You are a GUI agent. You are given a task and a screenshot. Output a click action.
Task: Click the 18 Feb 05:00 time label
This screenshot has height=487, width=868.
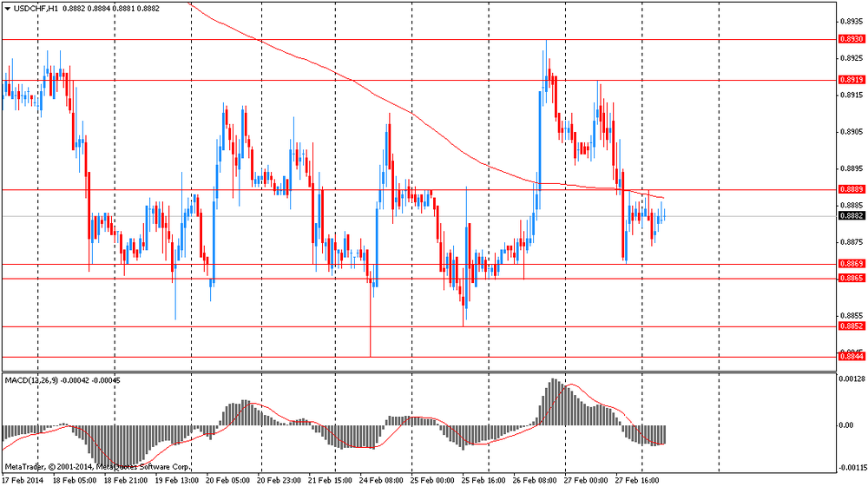pyautogui.click(x=75, y=480)
